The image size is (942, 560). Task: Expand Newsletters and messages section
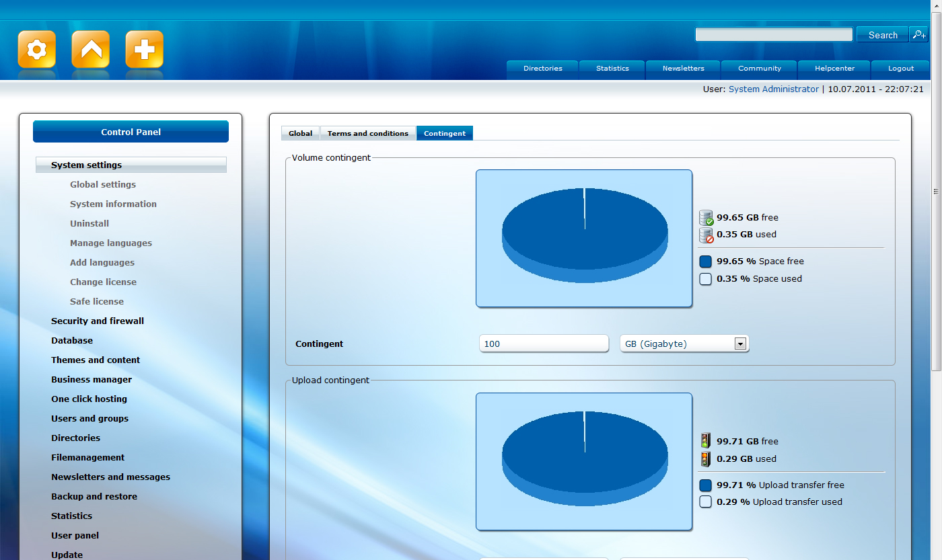click(x=110, y=477)
